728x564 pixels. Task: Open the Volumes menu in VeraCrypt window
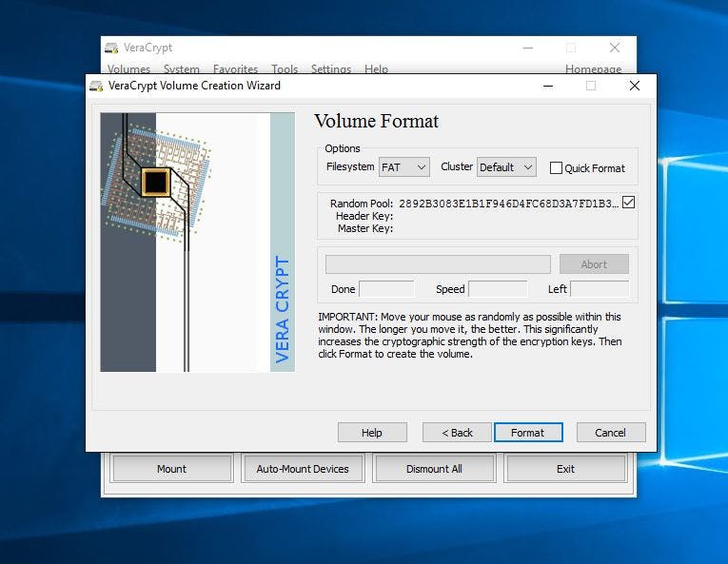click(128, 69)
